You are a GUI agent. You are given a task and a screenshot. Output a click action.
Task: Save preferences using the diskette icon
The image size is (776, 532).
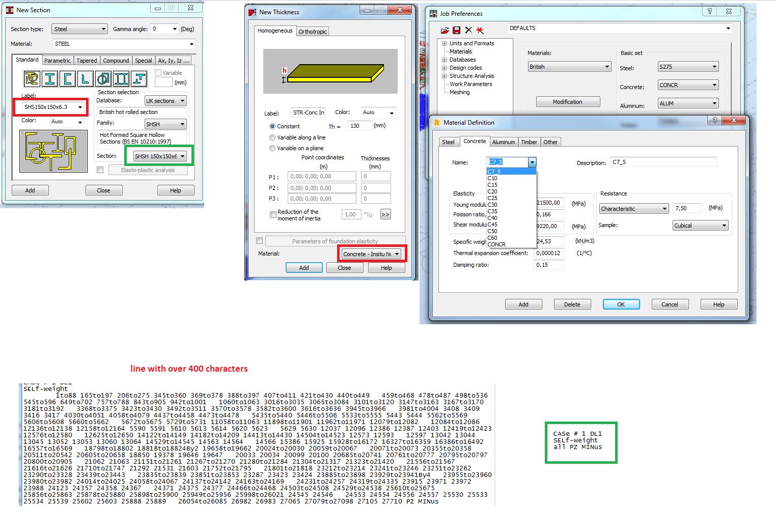coord(456,30)
